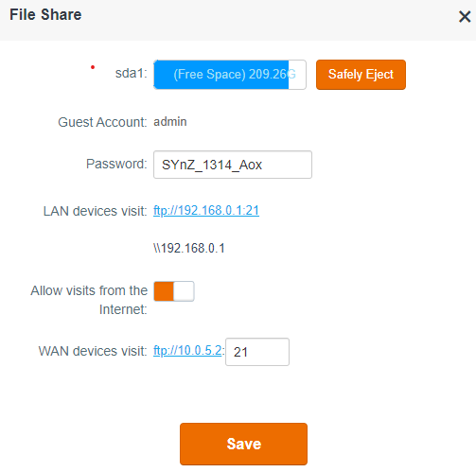Click the Guest Account label
Viewport: 476px width, 472px height.
102,122
